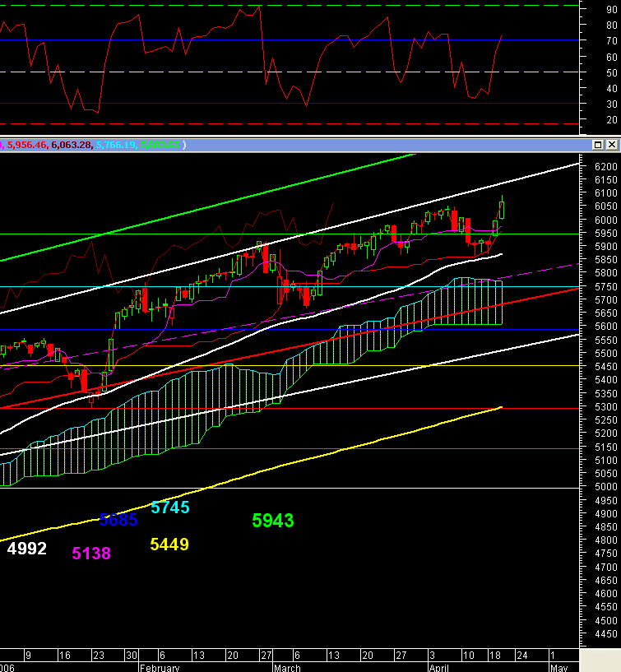Click the March month label
The width and height of the screenshot is (621, 672).
[x=287, y=668]
